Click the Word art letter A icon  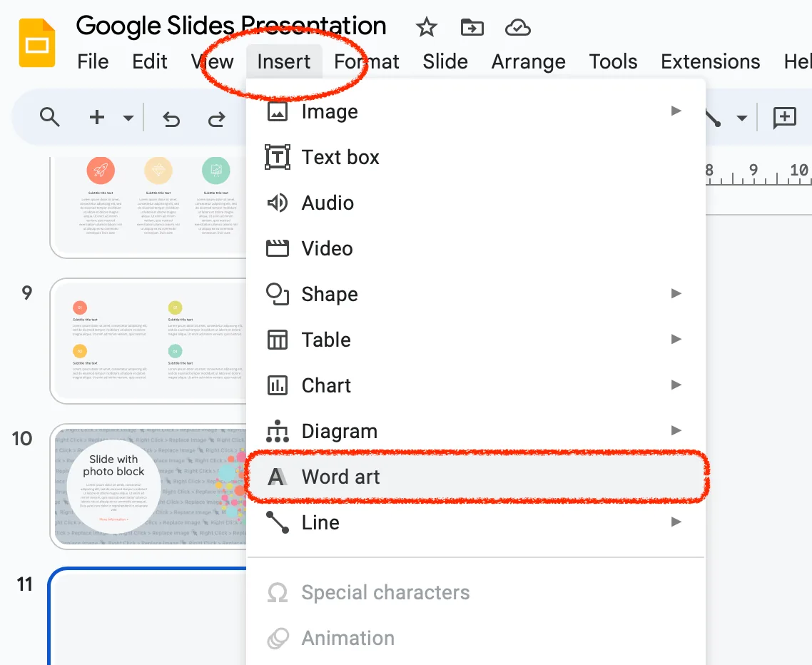click(x=277, y=477)
